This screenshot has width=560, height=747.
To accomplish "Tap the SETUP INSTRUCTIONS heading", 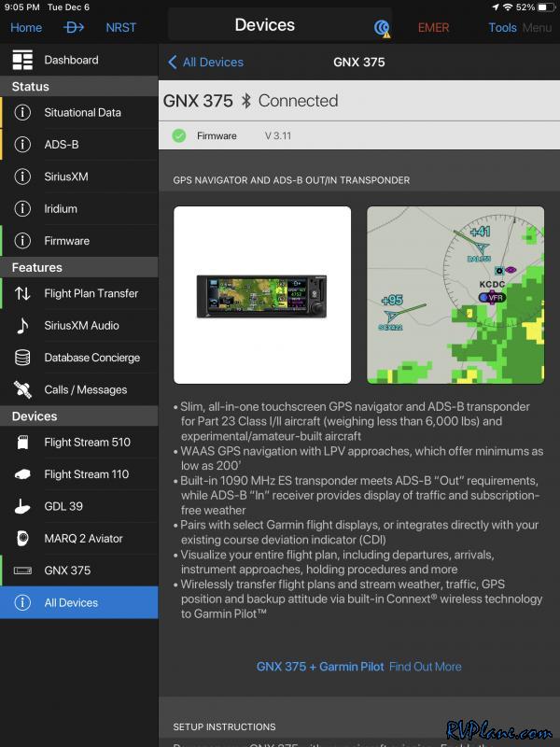I will click(224, 727).
